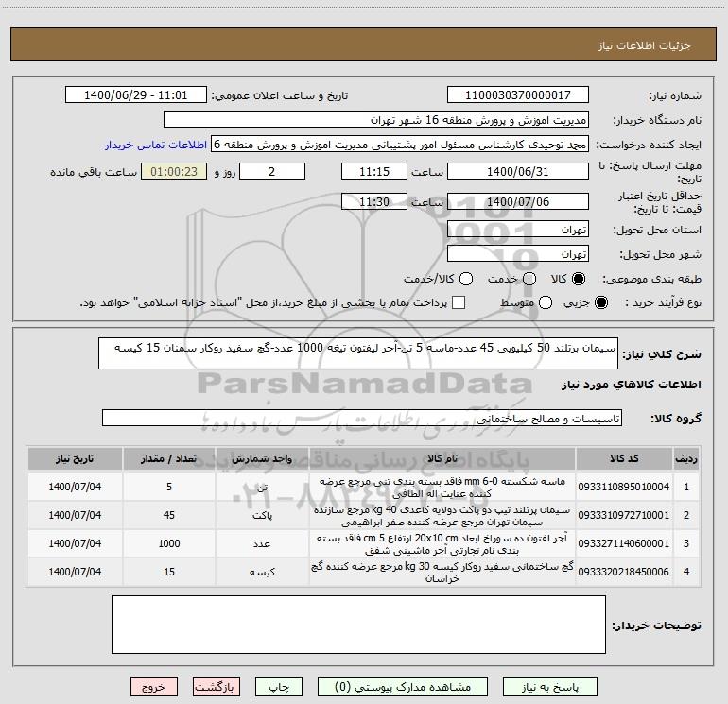The width and height of the screenshot is (728, 704).
Task: Check the Islamic treasury bonds payment checkbox
Action: coord(459,302)
